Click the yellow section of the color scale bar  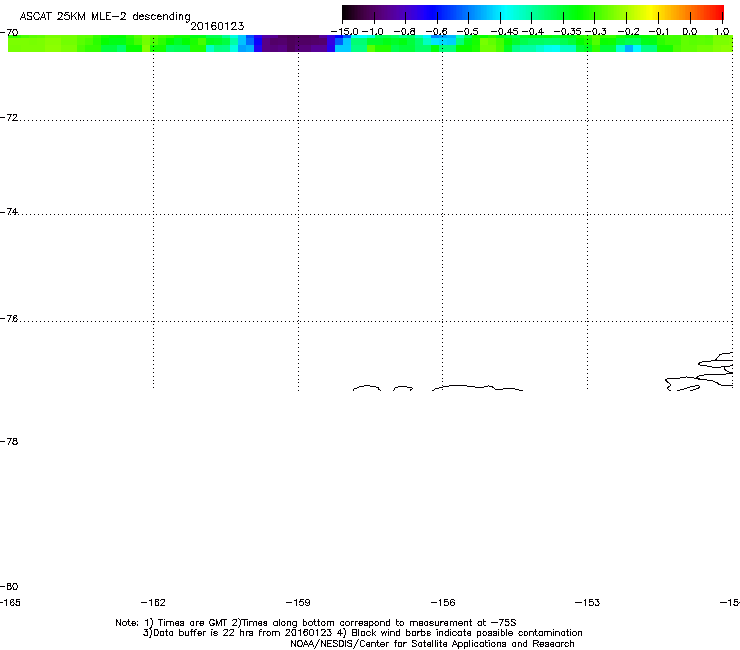pos(651,12)
